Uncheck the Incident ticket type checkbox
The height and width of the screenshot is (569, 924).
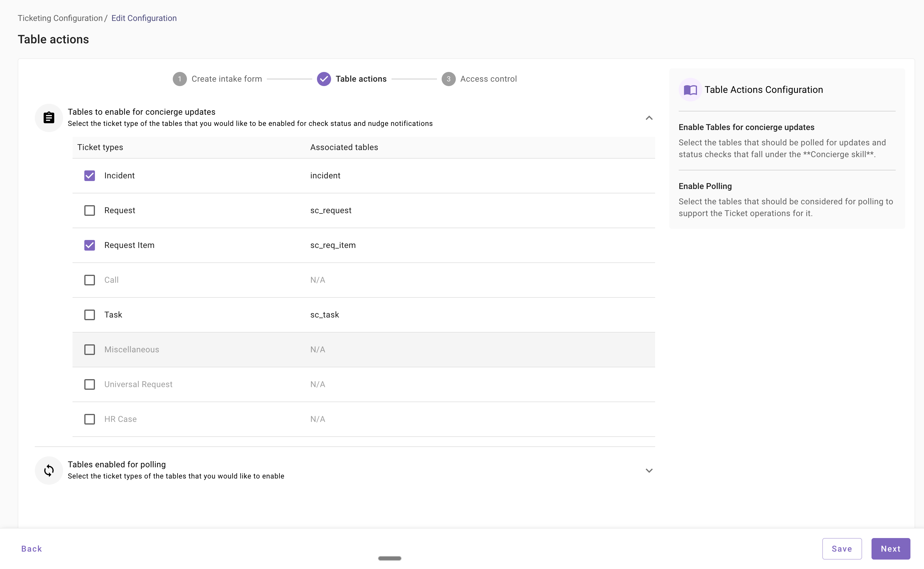90,176
